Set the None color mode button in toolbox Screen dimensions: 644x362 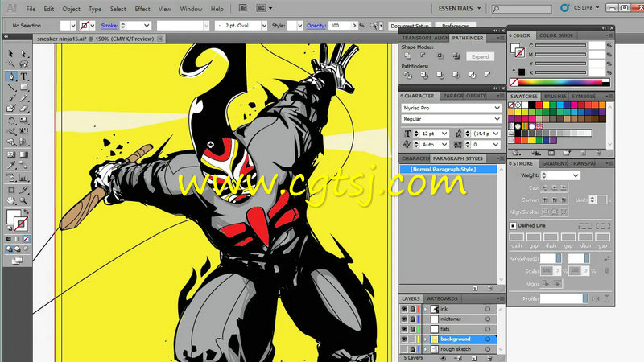pyautogui.click(x=27, y=238)
